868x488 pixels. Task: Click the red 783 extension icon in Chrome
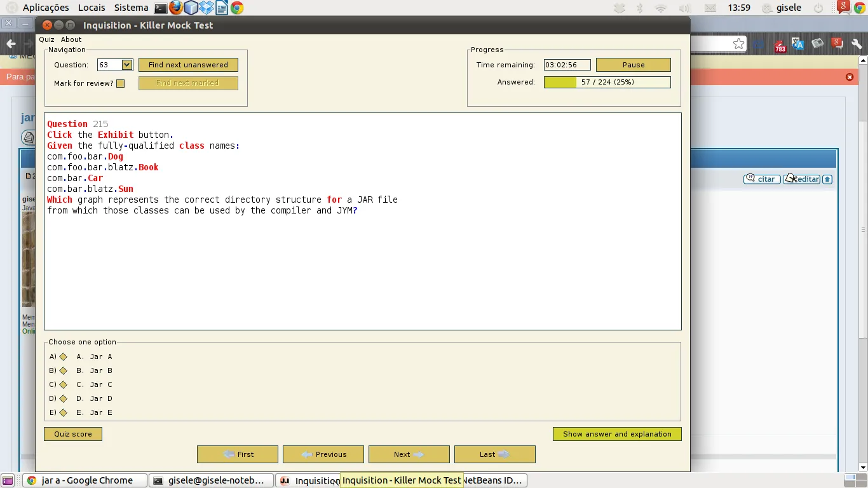pyautogui.click(x=780, y=44)
